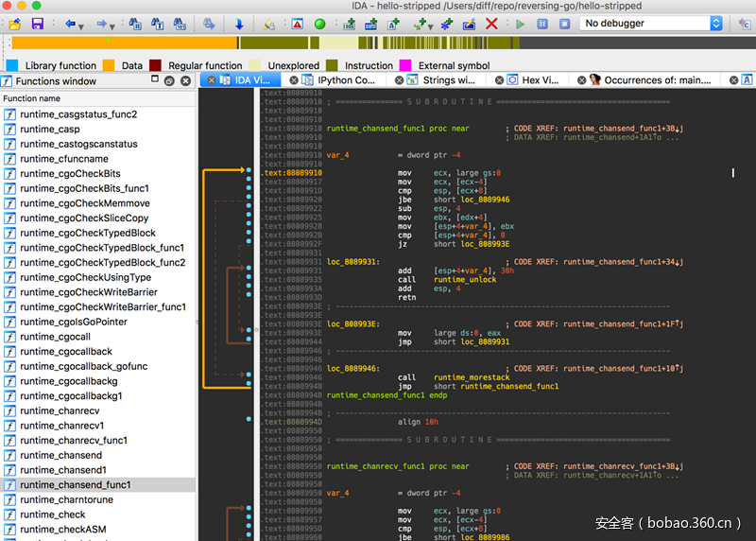Select runtime_chanrecv in the functions list
This screenshot has height=541, width=756.
point(60,410)
